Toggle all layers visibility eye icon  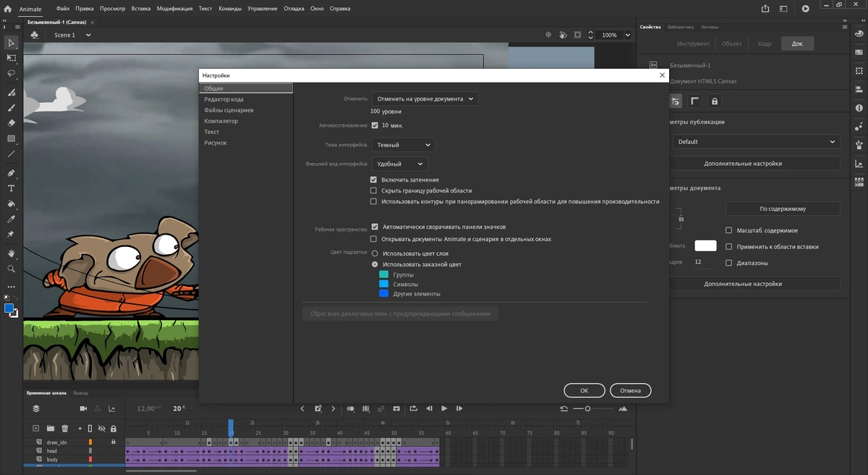pos(102,429)
